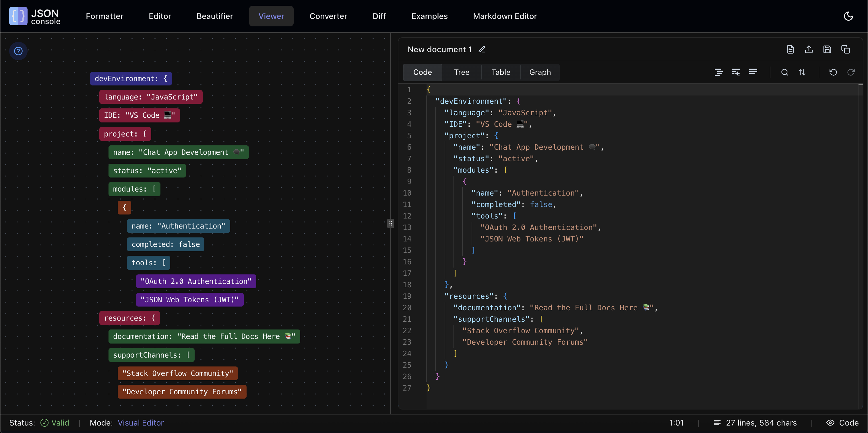Viewport: 868px width, 433px height.
Task: Click the Visual Editor mode link
Action: pyautogui.click(x=141, y=423)
